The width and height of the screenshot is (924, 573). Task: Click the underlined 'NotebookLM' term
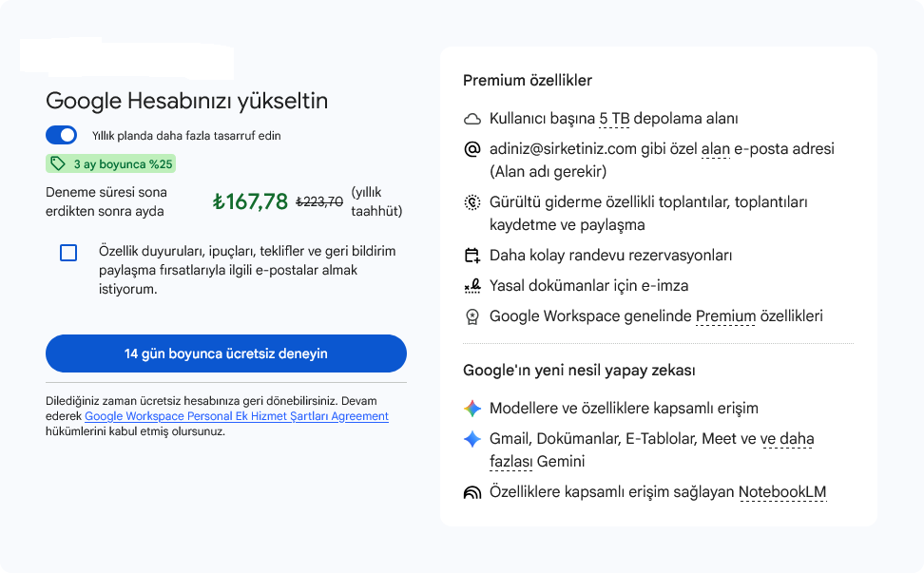point(782,491)
